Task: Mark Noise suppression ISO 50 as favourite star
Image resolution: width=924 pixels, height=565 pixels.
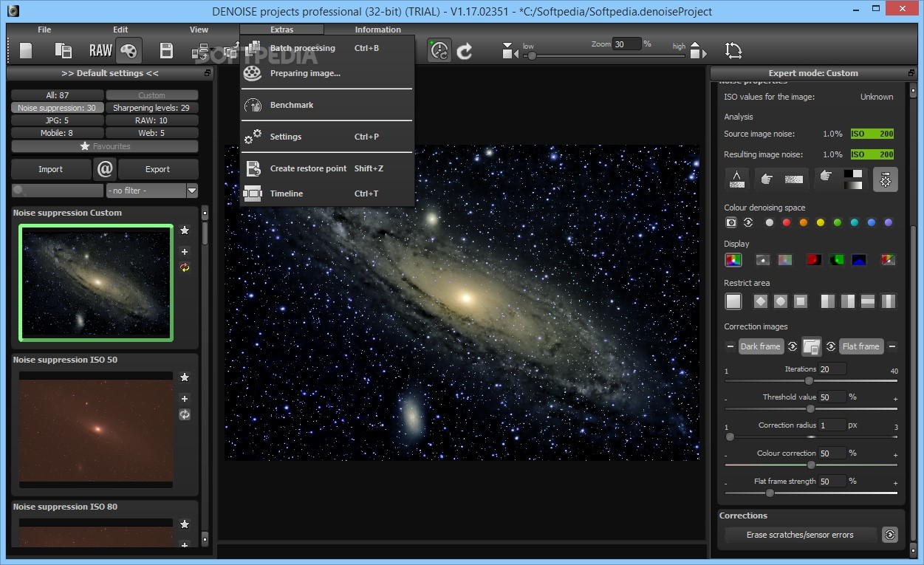Action: [185, 377]
